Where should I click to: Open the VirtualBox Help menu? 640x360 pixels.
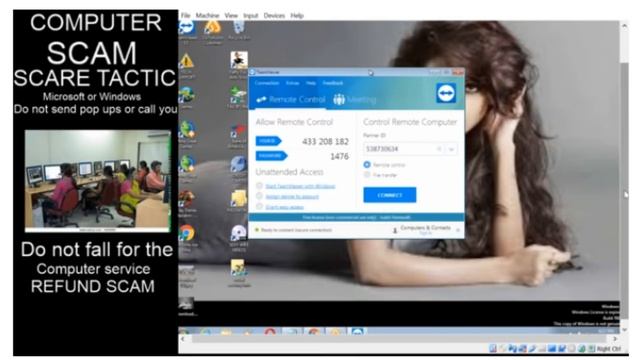pos(297,16)
